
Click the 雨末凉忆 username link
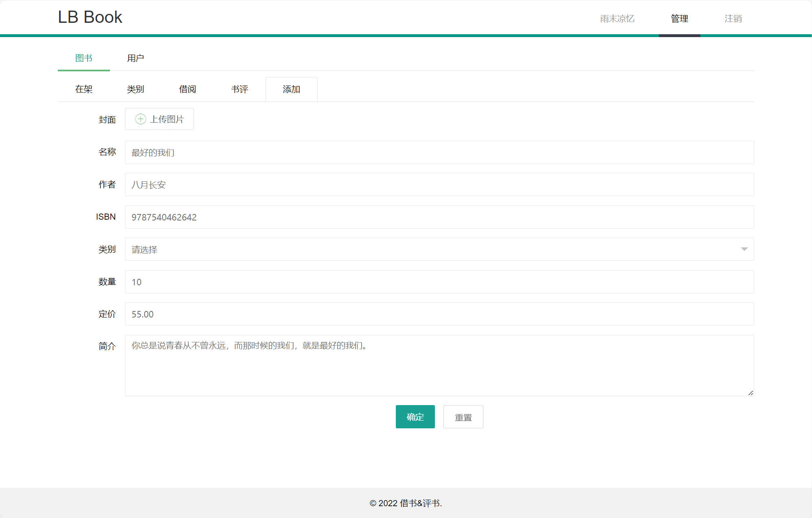pyautogui.click(x=617, y=18)
